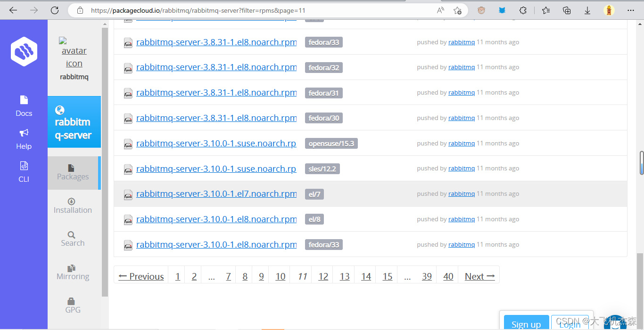644x330 pixels.
Task: Switch to the Mirroring tab
Action: [73, 272]
